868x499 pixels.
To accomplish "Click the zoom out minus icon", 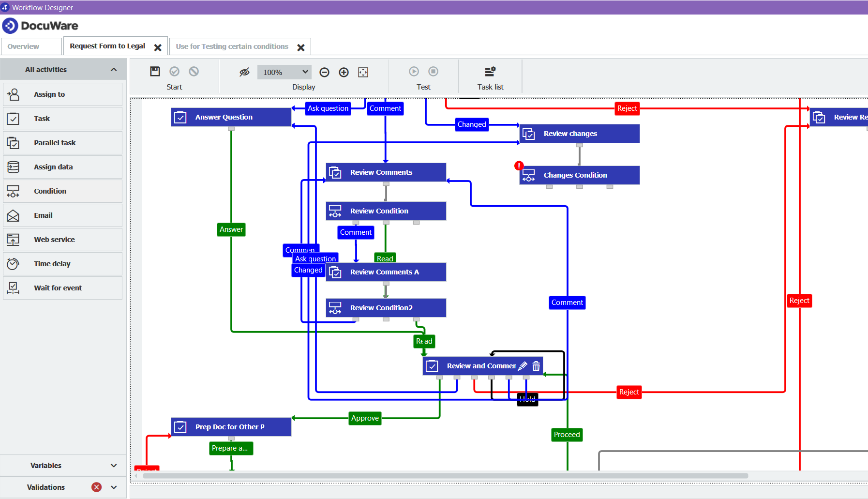I will 324,72.
